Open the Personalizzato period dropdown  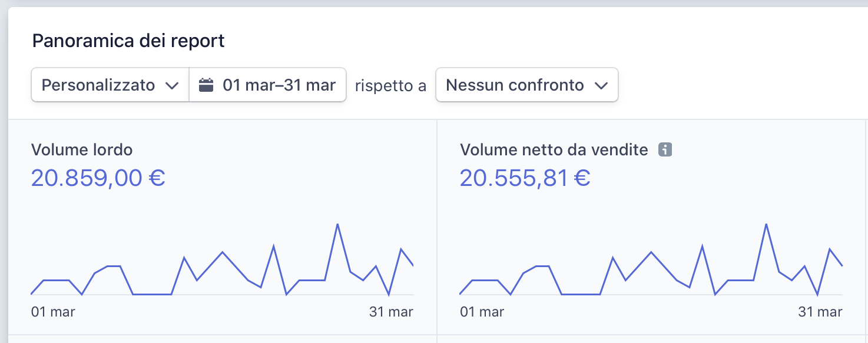pyautogui.click(x=110, y=85)
